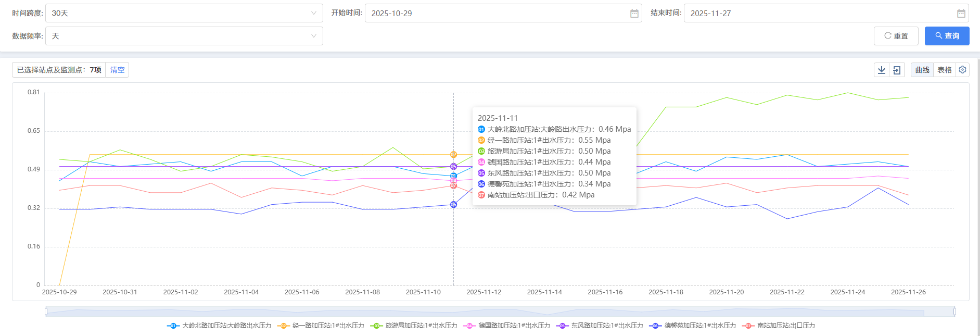Expand the 时间跨度 30天 dropdown
This screenshot has height=336, width=980.
tap(184, 13)
